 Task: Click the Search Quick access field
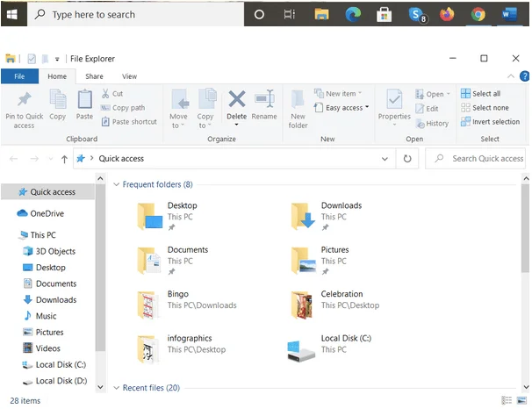(477, 159)
